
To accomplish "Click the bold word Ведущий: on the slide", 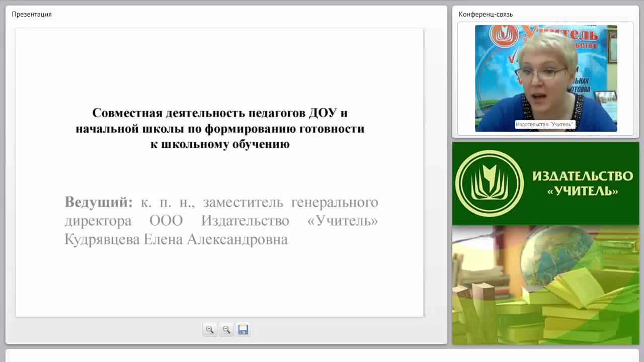I will pyautogui.click(x=99, y=202).
